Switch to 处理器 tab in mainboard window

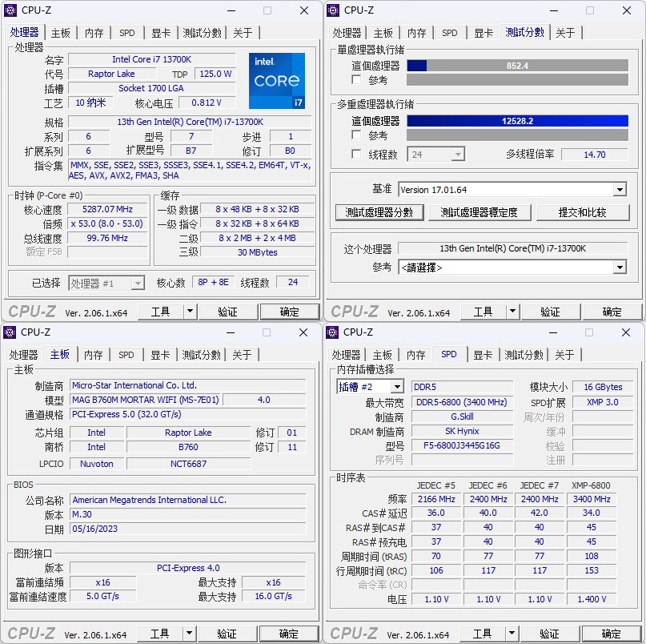tap(23, 355)
